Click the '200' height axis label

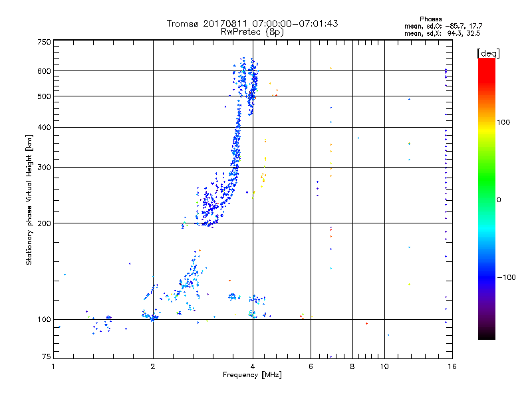44,223
